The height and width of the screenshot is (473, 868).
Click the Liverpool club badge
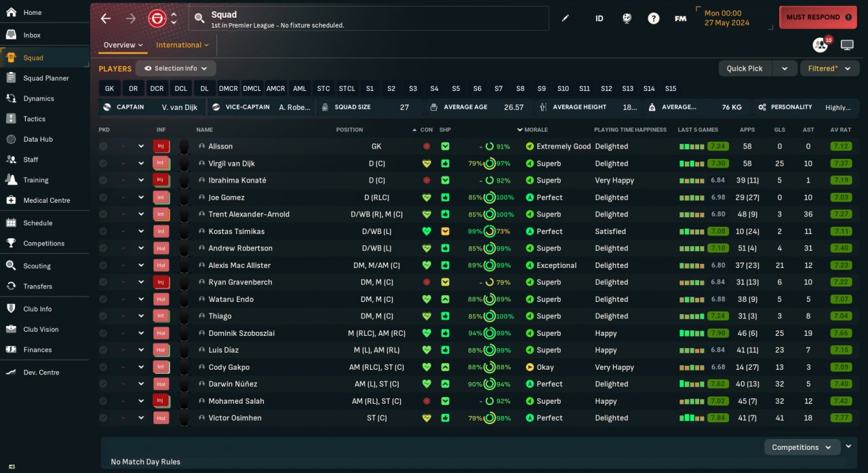tap(157, 18)
